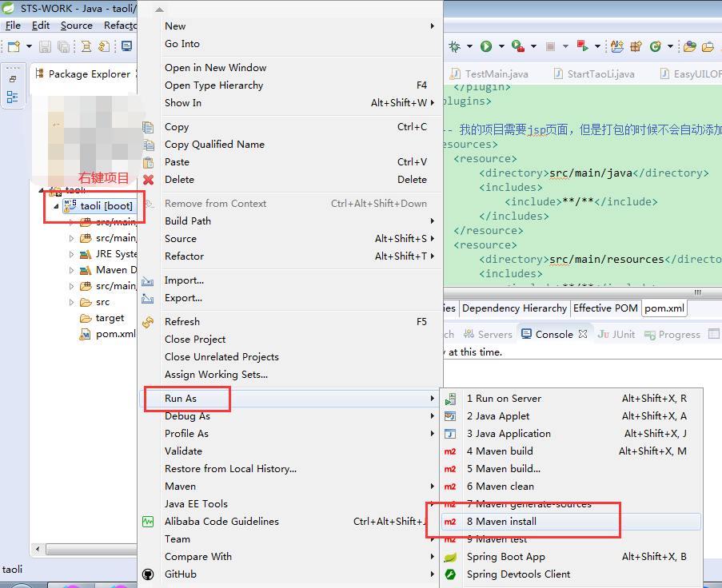Switch to the Effective POM tab

pyautogui.click(x=604, y=308)
